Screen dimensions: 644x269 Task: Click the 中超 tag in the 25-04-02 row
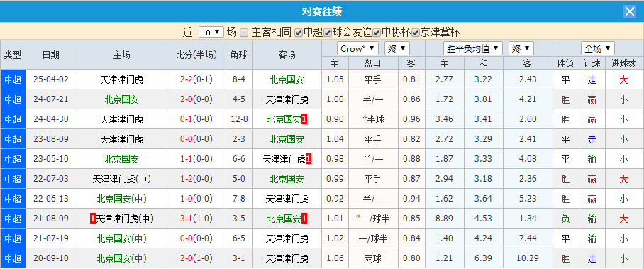coord(13,79)
